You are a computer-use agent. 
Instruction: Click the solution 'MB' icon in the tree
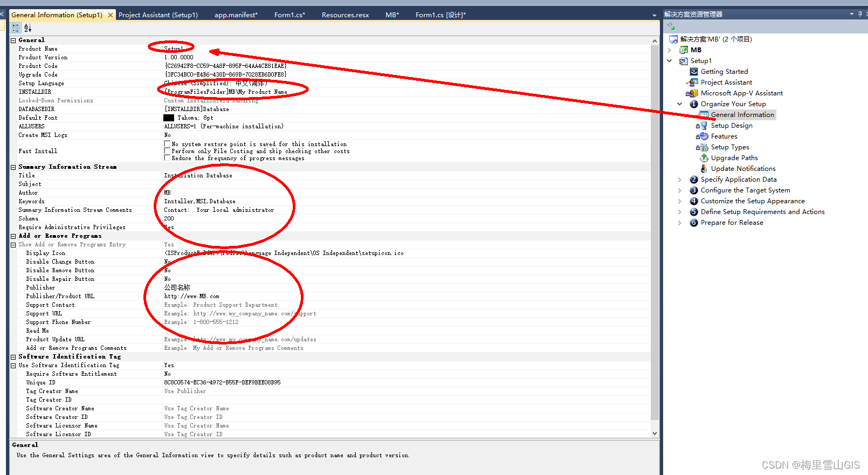(x=673, y=39)
